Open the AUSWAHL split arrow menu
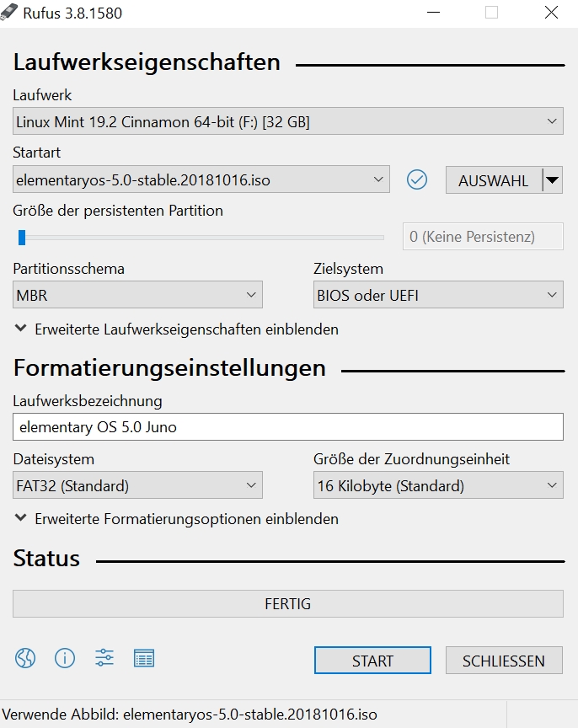The height and width of the screenshot is (728, 578). (553, 180)
